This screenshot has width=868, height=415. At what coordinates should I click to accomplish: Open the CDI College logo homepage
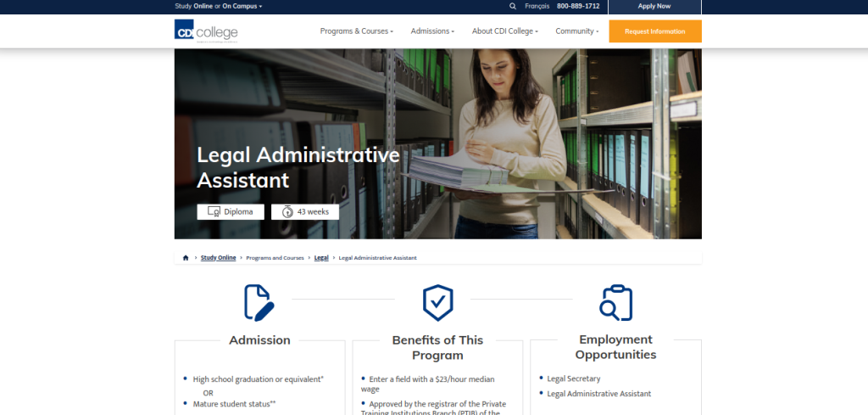click(x=206, y=31)
